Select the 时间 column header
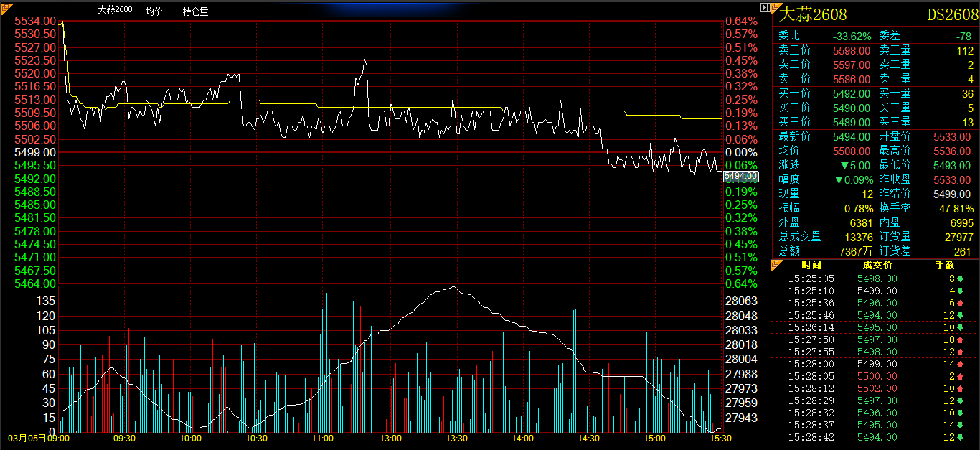980x450 pixels. 811,266
